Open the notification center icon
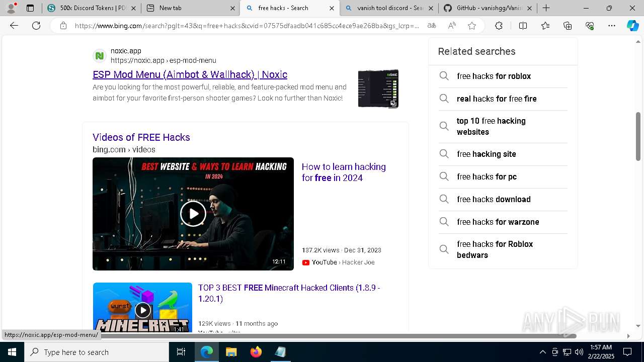Screen dimensions: 644x362 (627, 352)
